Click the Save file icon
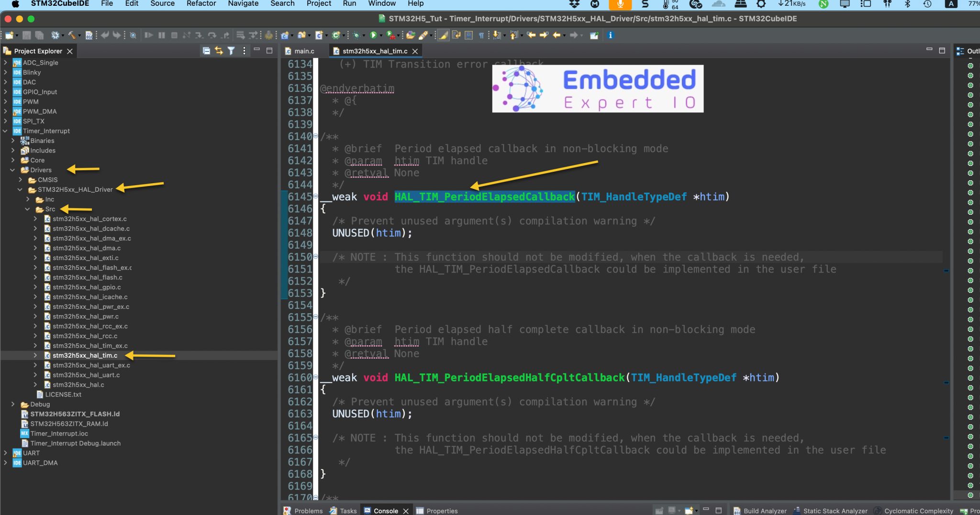 (26, 35)
